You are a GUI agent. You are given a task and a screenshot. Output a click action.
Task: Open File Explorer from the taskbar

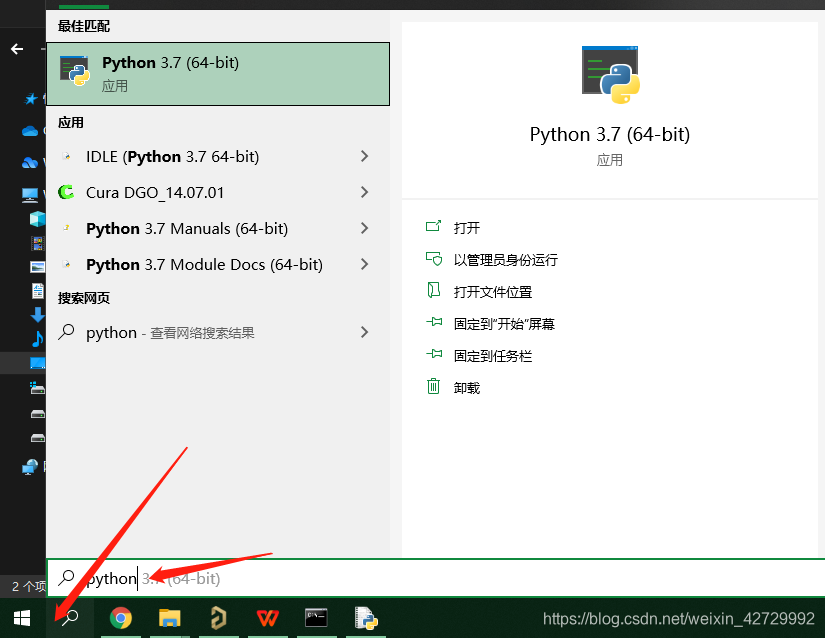point(169,618)
